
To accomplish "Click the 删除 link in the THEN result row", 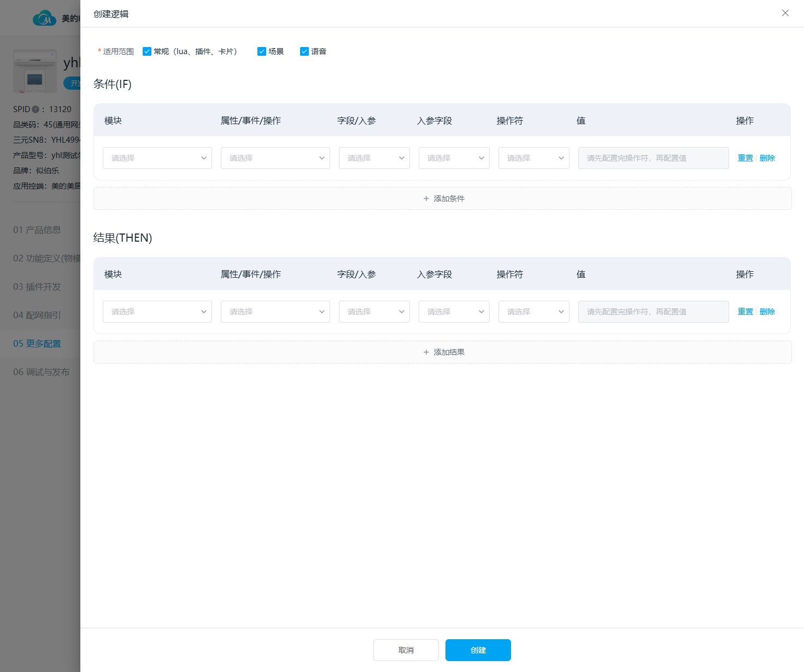I will pos(767,312).
